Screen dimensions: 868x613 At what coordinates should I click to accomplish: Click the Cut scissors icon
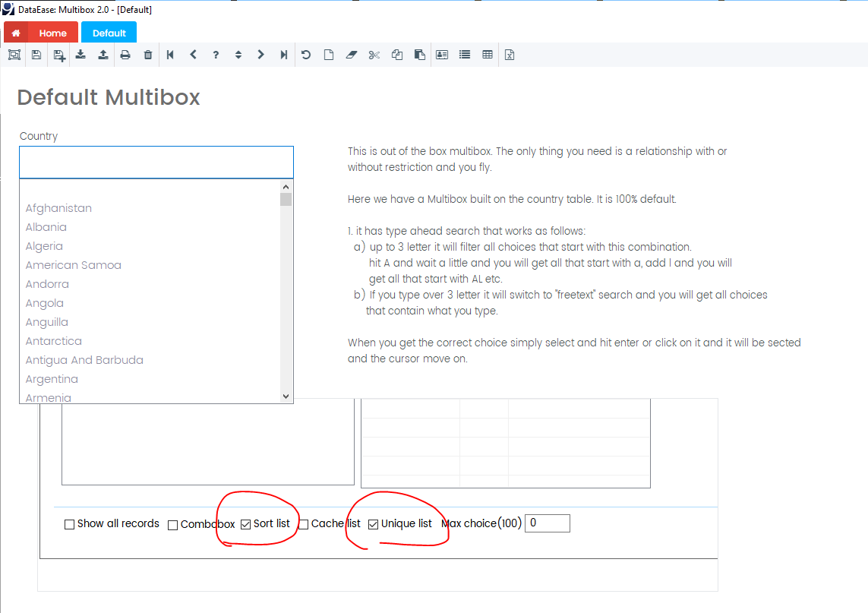[374, 55]
